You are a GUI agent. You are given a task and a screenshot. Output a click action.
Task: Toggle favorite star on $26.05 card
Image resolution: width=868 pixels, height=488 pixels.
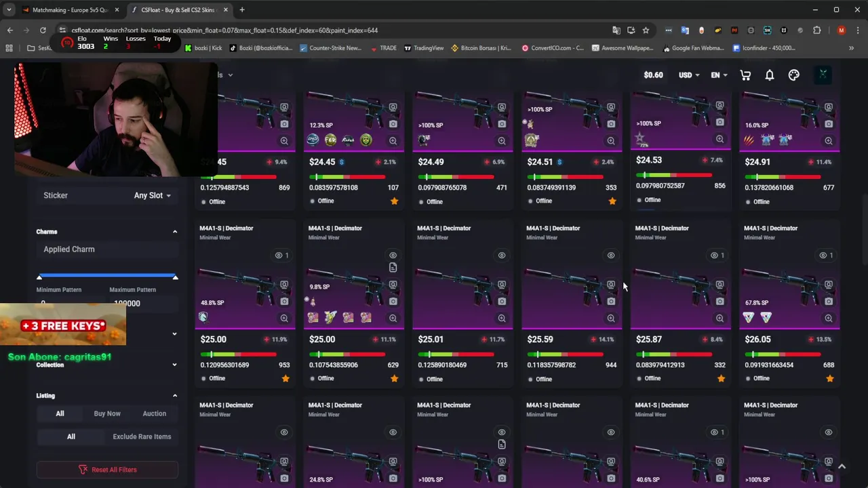pyautogui.click(x=830, y=378)
